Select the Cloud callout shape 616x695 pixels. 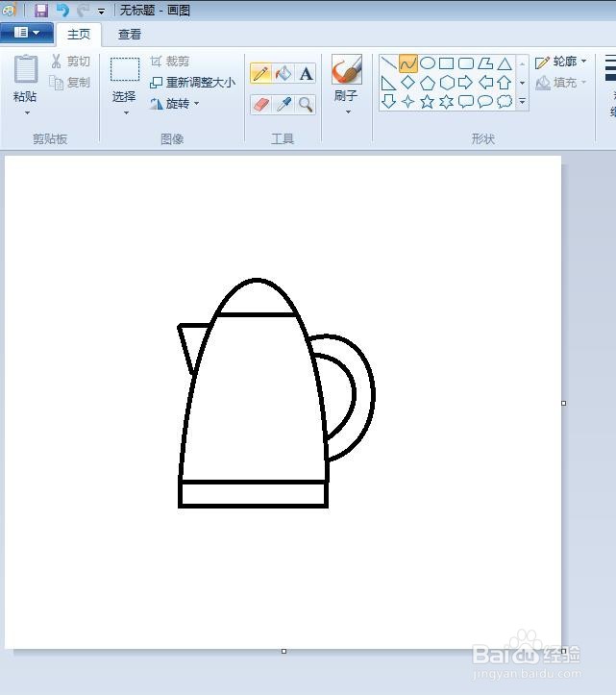click(x=505, y=102)
